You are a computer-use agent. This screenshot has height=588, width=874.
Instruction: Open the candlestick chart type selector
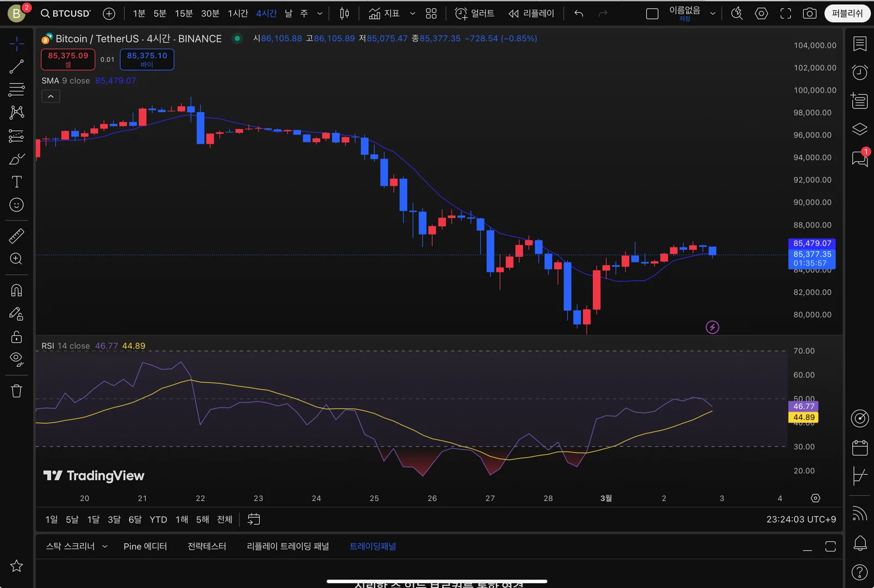pos(344,14)
